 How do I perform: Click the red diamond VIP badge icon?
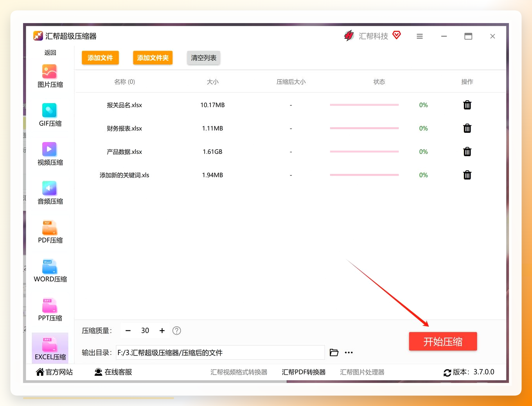click(x=397, y=35)
